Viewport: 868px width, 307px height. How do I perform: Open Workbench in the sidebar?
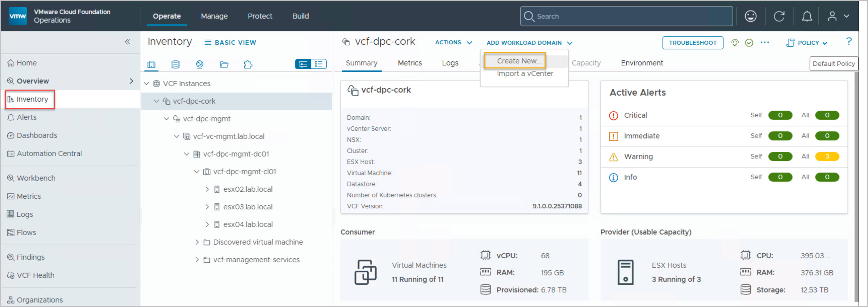pos(31,178)
